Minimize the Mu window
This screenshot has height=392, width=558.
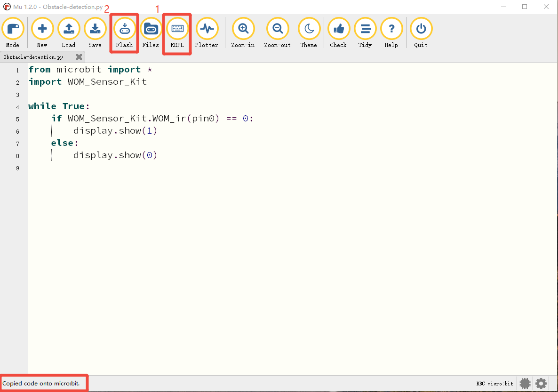[503, 7]
